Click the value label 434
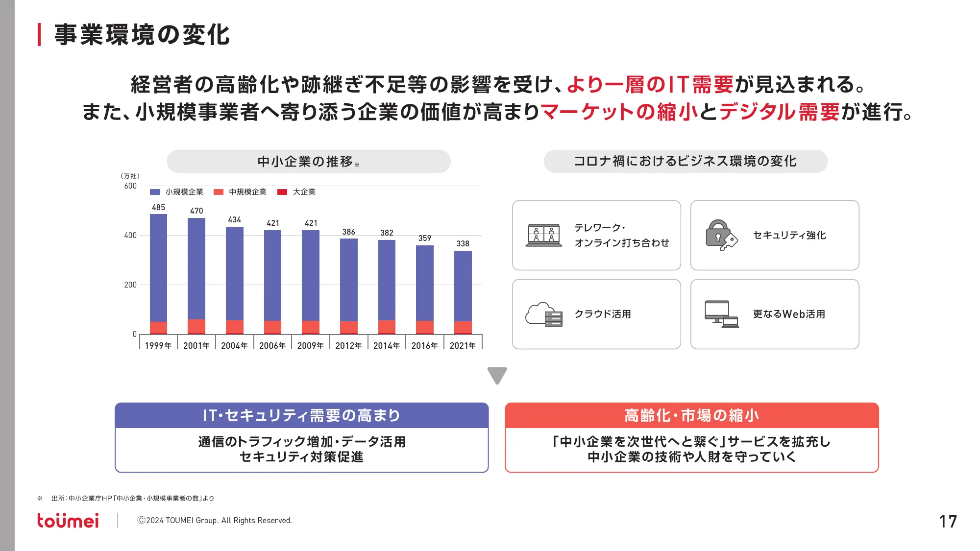The width and height of the screenshot is (980, 551). (x=235, y=219)
